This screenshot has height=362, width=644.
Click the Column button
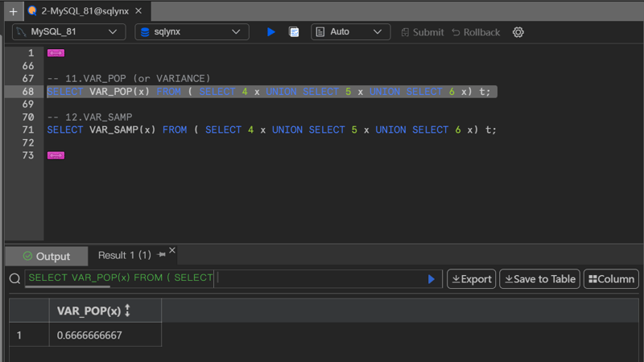611,279
